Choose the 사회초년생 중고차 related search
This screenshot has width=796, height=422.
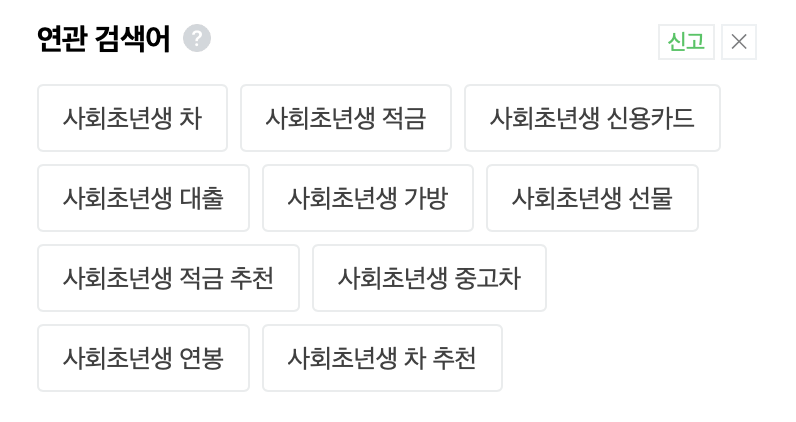click(x=429, y=278)
